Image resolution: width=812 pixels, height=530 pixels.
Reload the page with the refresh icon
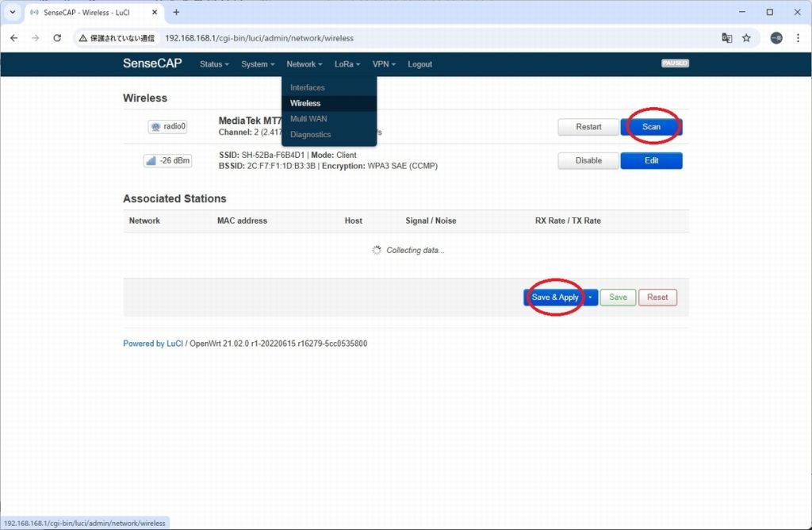point(57,38)
